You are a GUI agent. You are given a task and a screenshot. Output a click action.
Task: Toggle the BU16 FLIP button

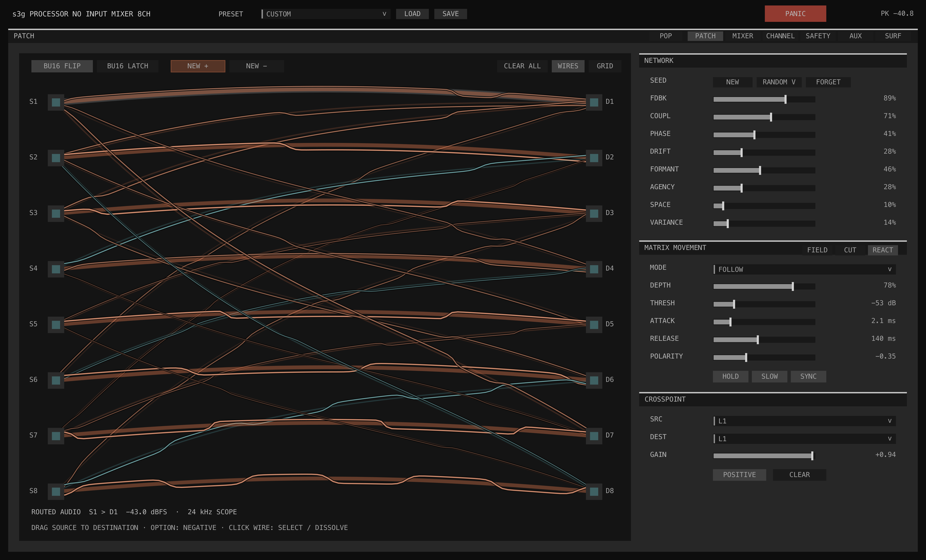[62, 66]
